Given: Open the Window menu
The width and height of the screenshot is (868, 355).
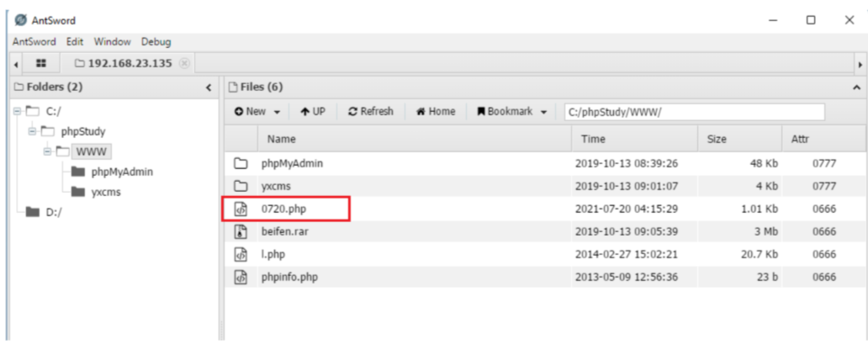Looking at the screenshot, I should coord(113,41).
